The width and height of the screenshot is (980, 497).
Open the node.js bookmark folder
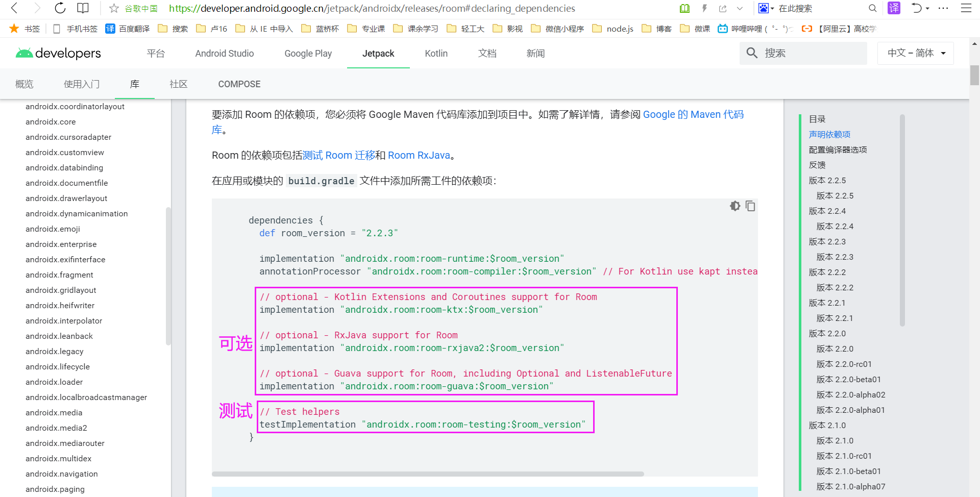click(x=613, y=29)
